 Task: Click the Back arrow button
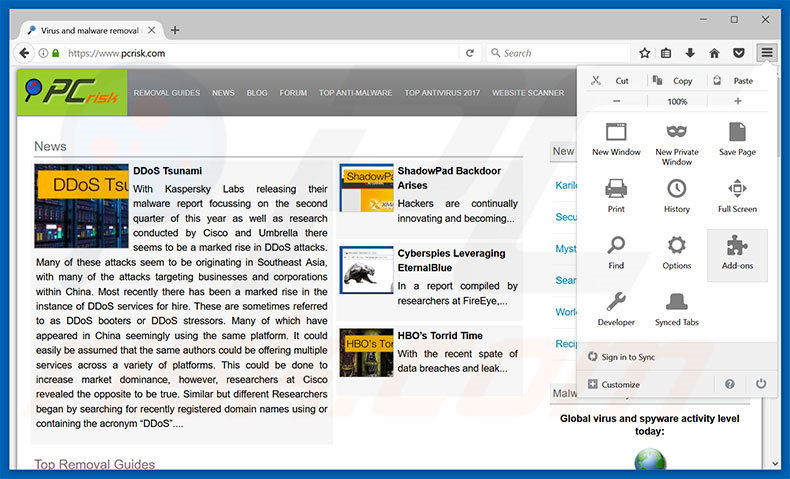(24, 53)
